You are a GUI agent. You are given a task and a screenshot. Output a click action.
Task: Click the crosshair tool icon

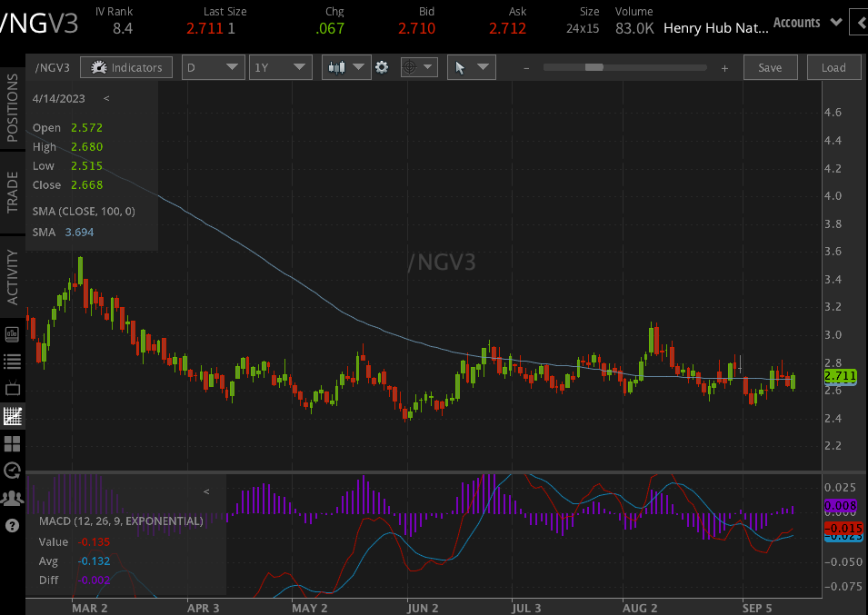pyautogui.click(x=412, y=66)
